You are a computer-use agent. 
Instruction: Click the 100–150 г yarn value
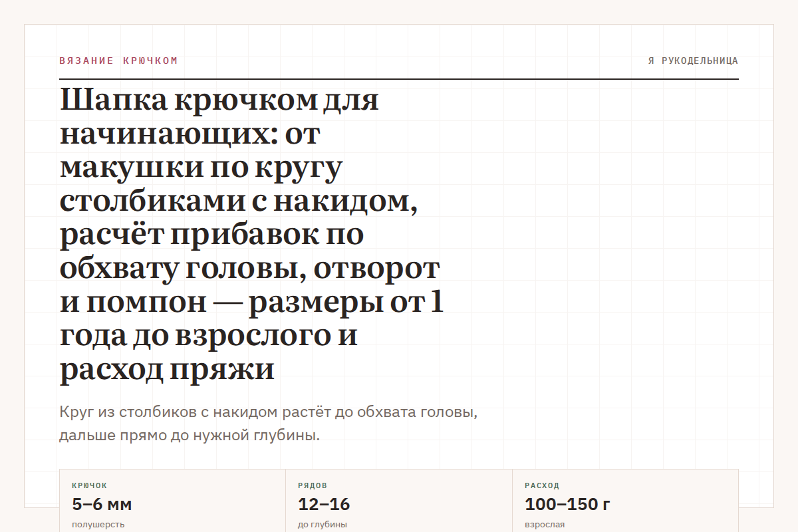coord(568,504)
